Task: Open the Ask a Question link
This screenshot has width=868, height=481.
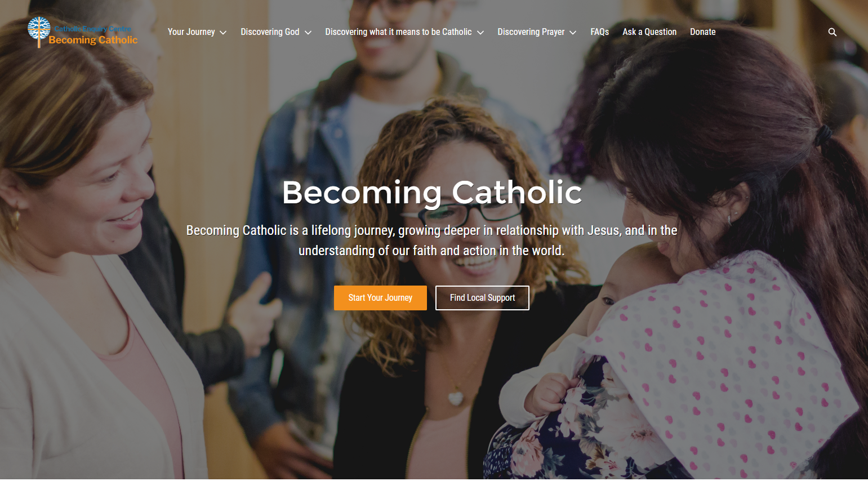Action: pyautogui.click(x=649, y=32)
